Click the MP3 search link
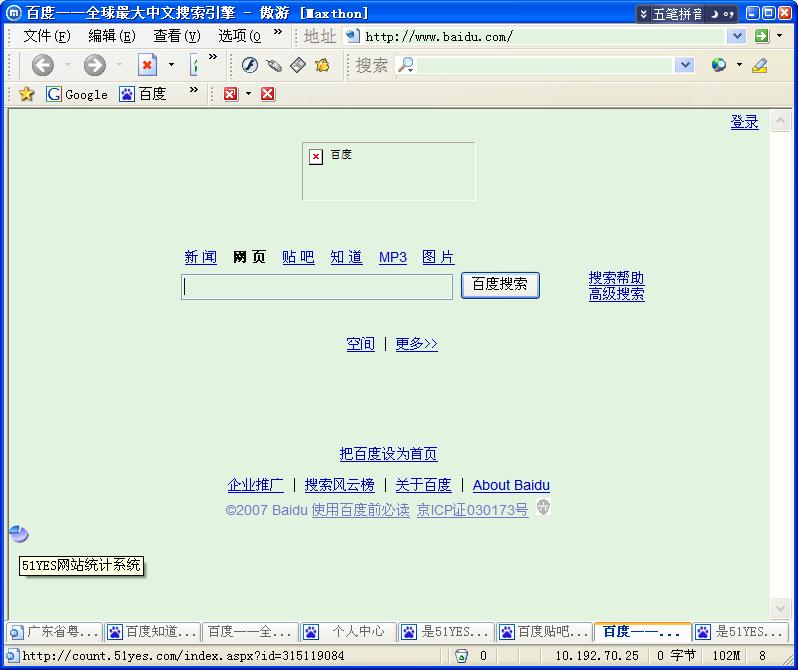 coord(393,257)
